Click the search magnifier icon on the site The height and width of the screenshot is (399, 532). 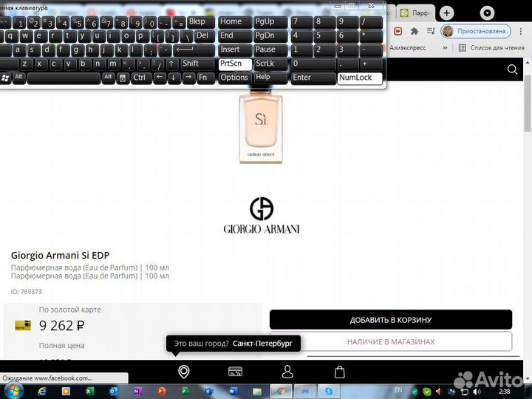(x=513, y=69)
